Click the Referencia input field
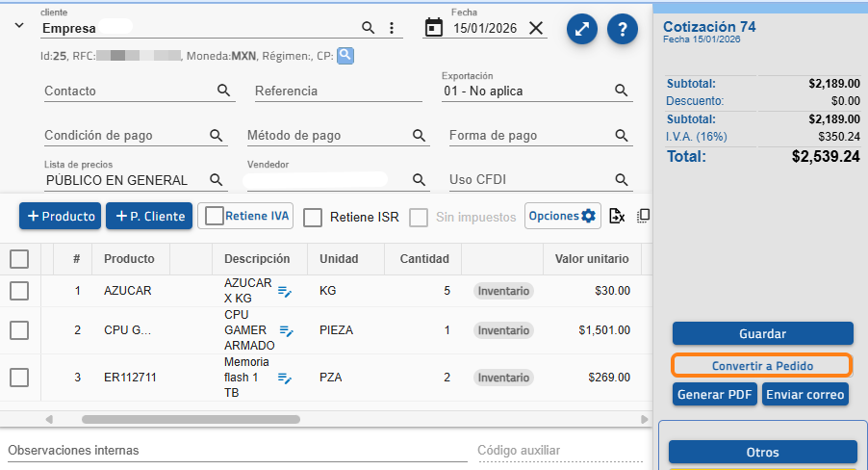The width and height of the screenshot is (868, 470). (338, 91)
